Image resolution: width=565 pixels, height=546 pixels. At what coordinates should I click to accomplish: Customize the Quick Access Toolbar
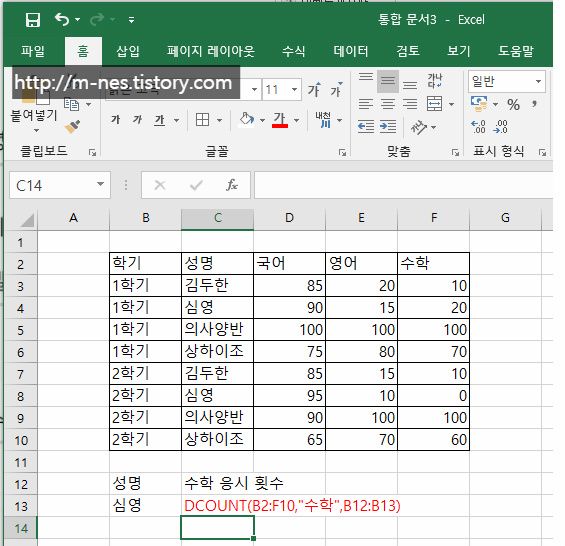click(x=132, y=20)
